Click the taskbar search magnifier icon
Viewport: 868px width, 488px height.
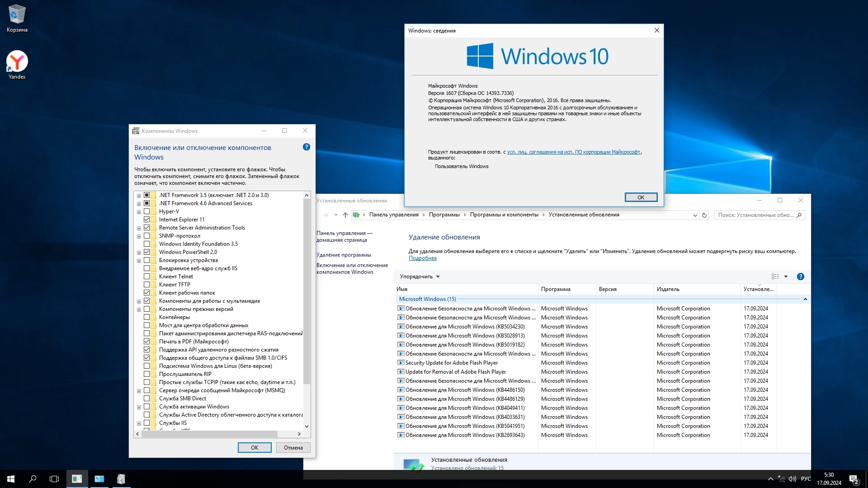(33, 479)
